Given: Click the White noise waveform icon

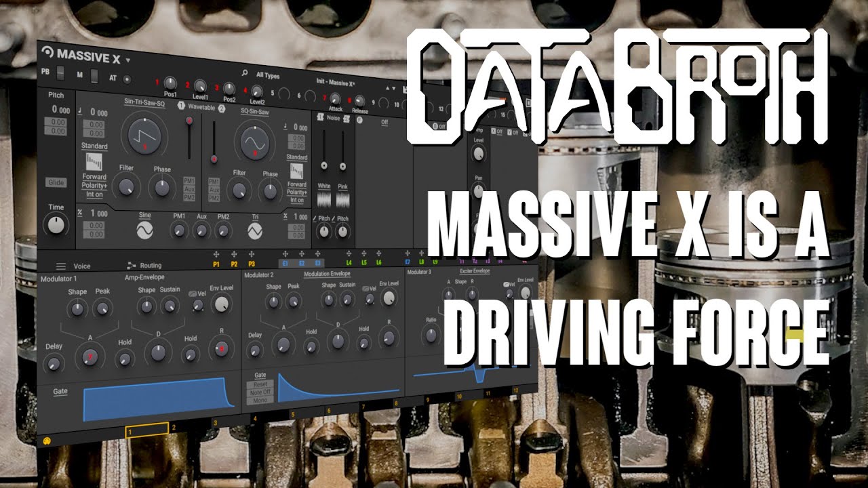Looking at the screenshot, I should [x=324, y=201].
